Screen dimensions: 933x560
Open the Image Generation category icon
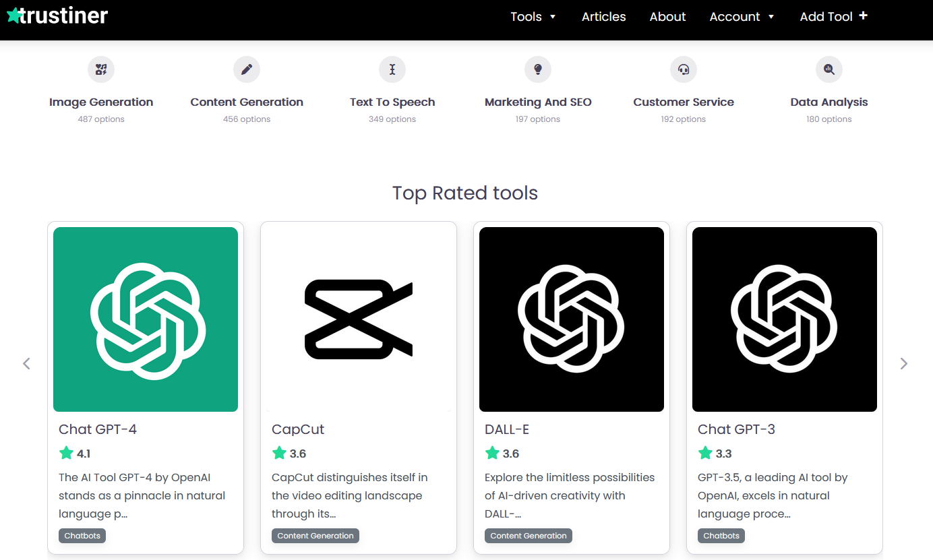101,69
